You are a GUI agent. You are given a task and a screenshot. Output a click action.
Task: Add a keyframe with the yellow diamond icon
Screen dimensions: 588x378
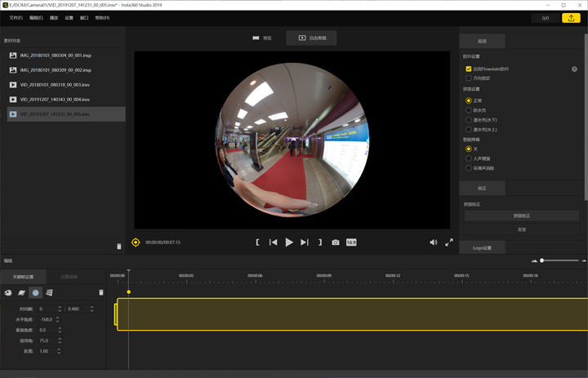coord(136,242)
